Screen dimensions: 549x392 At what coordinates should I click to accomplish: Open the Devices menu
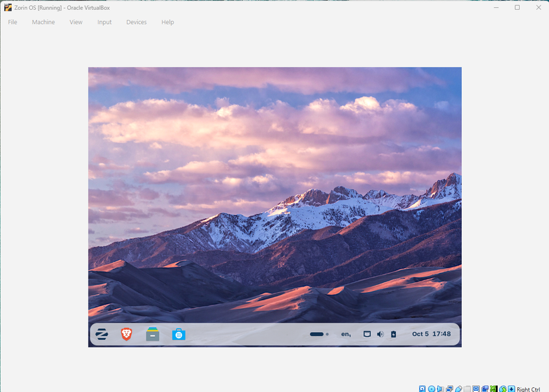pyautogui.click(x=136, y=22)
